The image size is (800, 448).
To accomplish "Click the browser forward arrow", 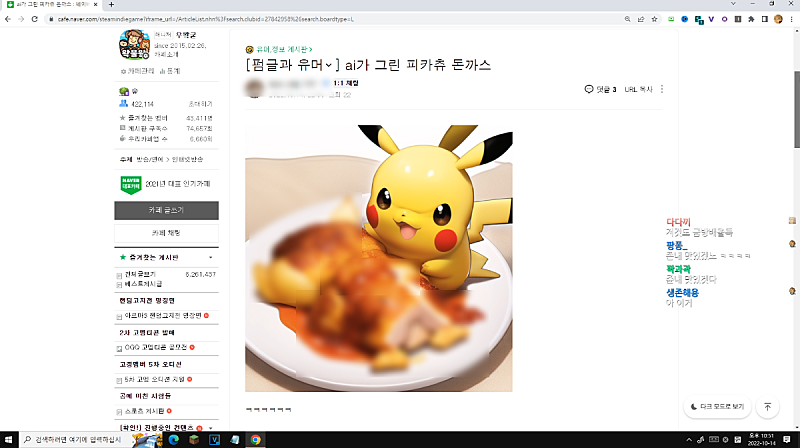I will click(21, 19).
